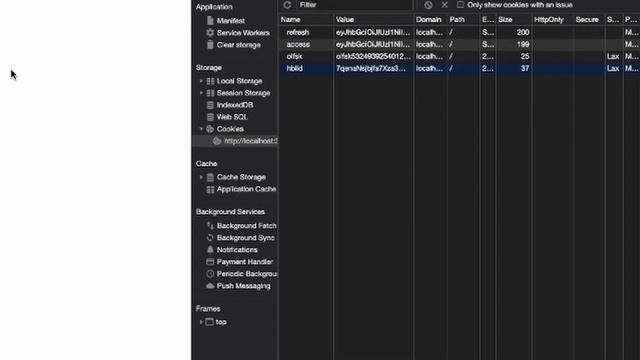Viewport: 640px width, 360px height.
Task: Open Push Messaging background service
Action: tap(244, 286)
